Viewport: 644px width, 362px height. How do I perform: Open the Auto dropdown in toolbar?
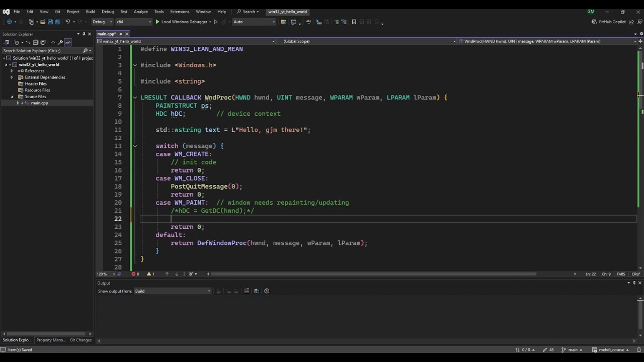pyautogui.click(x=254, y=22)
